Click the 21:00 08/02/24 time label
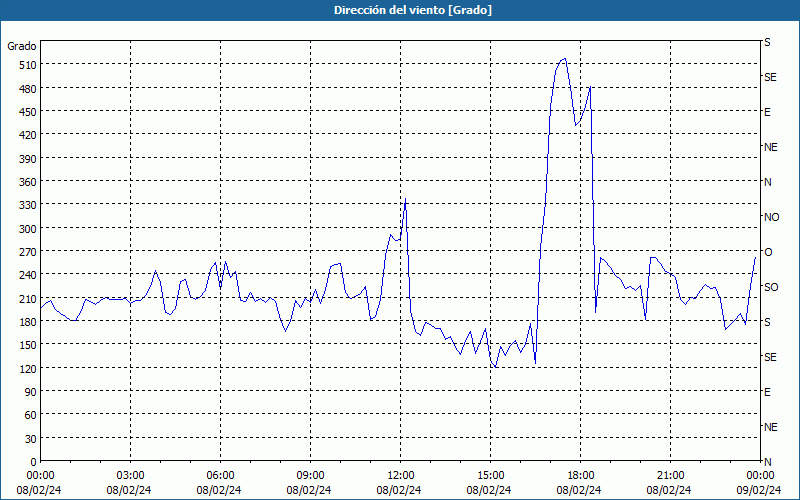Viewport: 800px width, 500px height. pos(669,483)
